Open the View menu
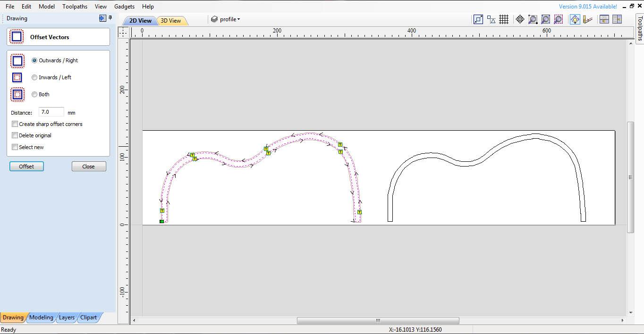 point(101,7)
